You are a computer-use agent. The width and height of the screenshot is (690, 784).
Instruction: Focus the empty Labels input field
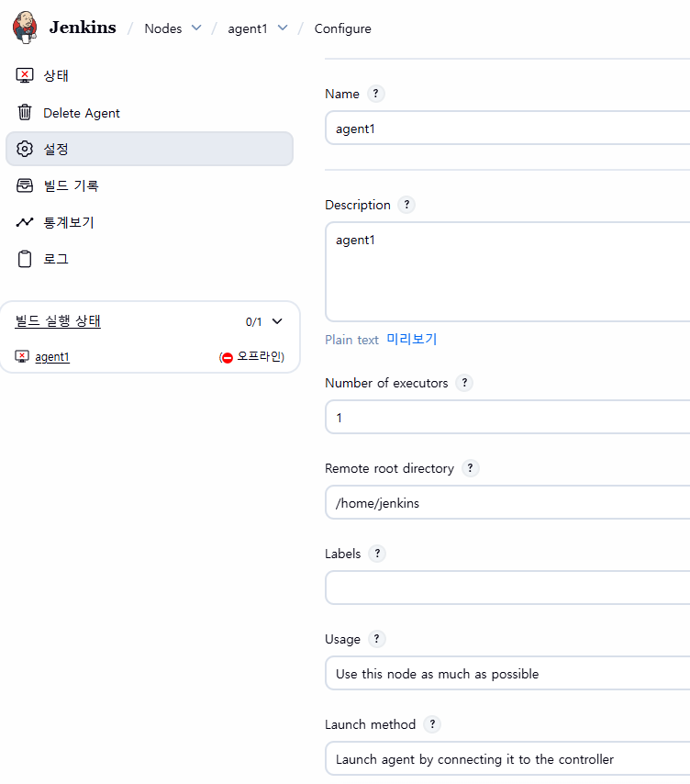click(x=507, y=588)
